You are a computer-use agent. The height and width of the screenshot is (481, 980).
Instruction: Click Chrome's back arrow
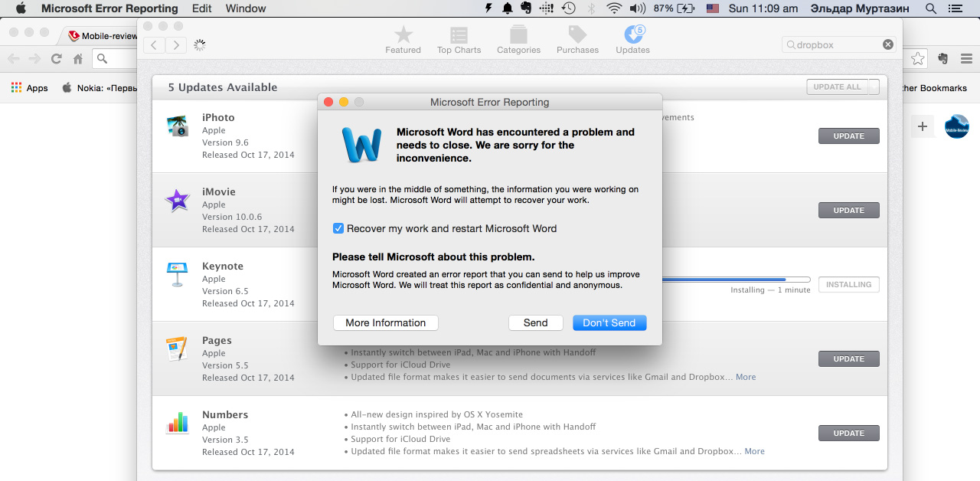click(x=13, y=58)
